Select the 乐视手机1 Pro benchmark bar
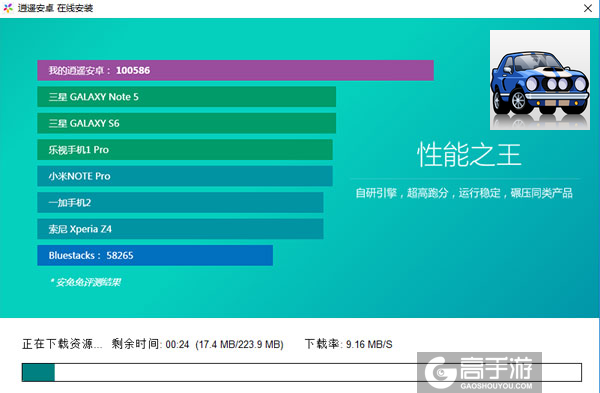The image size is (600, 393). pos(185,150)
